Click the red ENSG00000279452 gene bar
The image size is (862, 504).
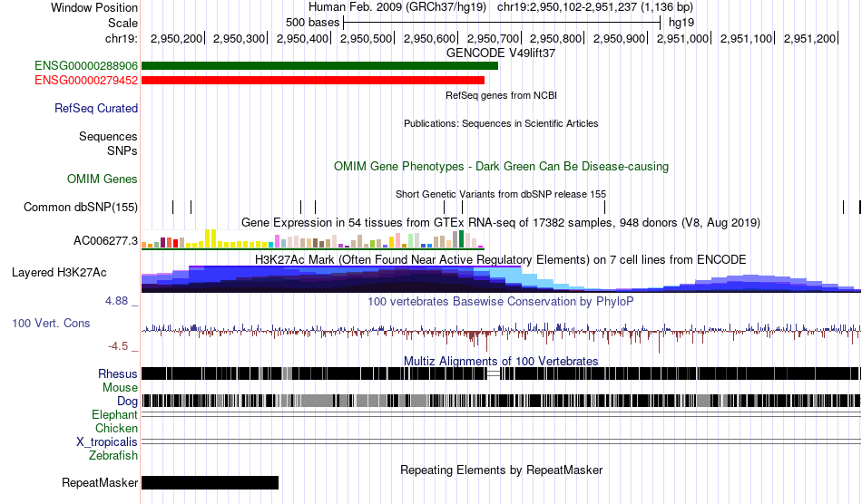313,80
